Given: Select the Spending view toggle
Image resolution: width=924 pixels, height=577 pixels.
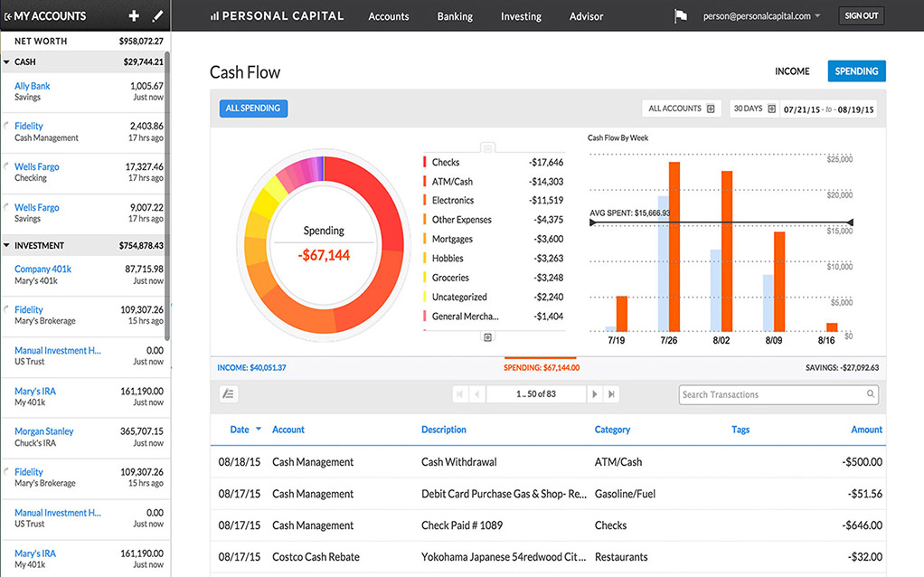Looking at the screenshot, I should coord(856,71).
